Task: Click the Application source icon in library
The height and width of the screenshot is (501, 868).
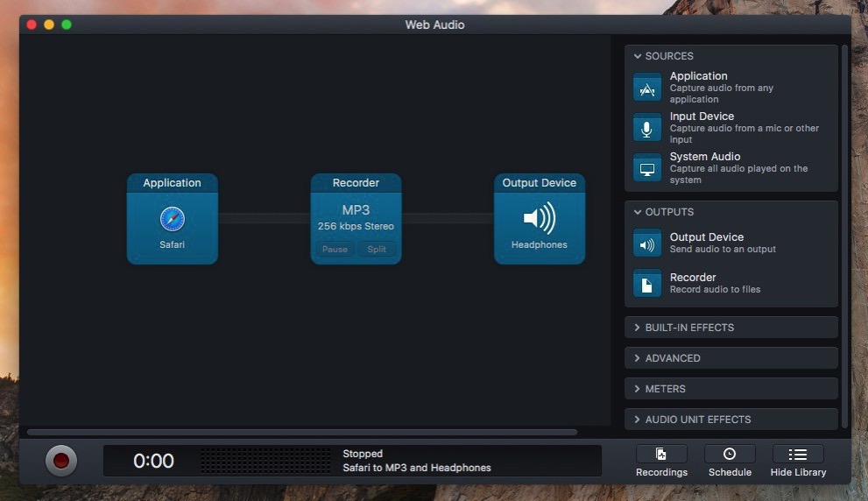Action: 647,88
